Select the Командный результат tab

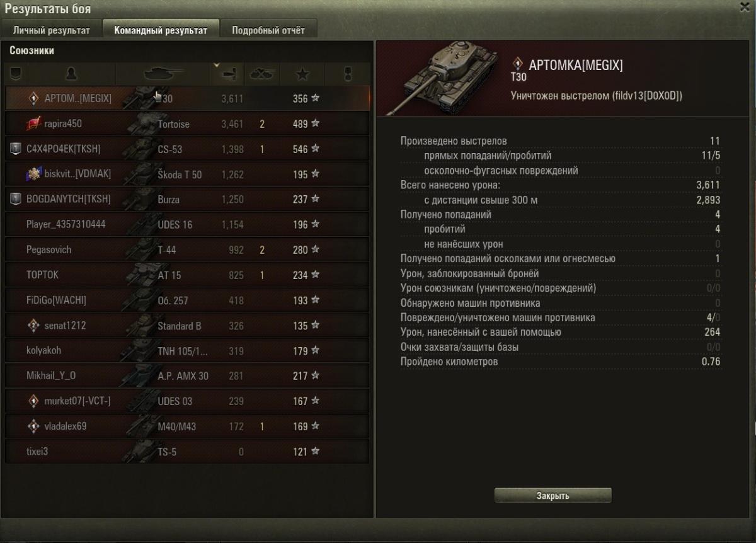(x=161, y=30)
